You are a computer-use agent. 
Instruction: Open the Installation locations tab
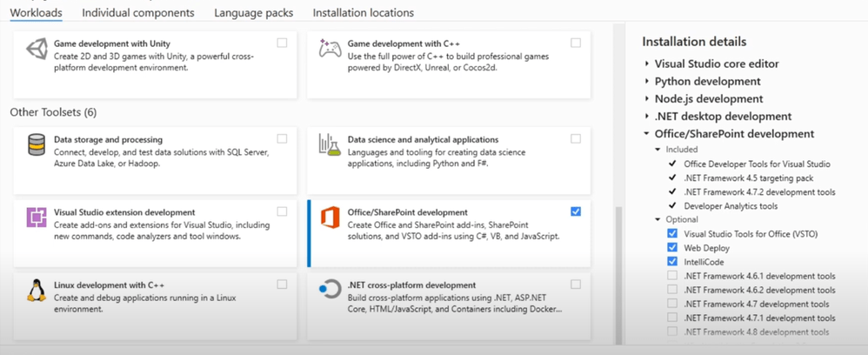click(364, 12)
